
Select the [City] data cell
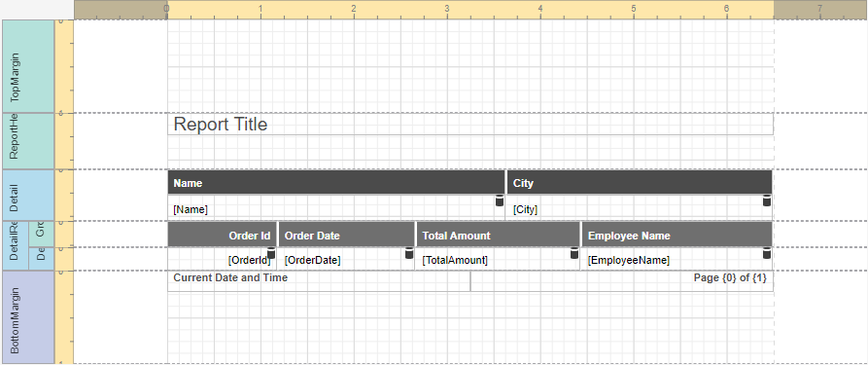coord(640,207)
